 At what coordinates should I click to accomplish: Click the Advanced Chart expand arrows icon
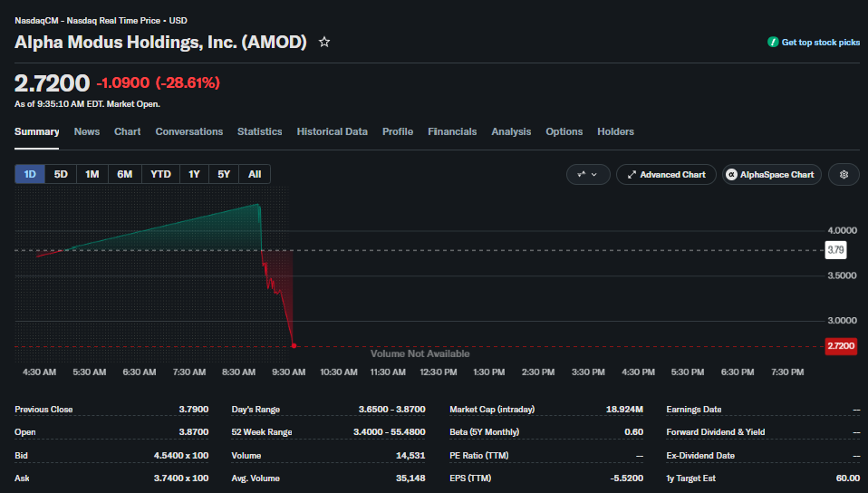(x=632, y=175)
